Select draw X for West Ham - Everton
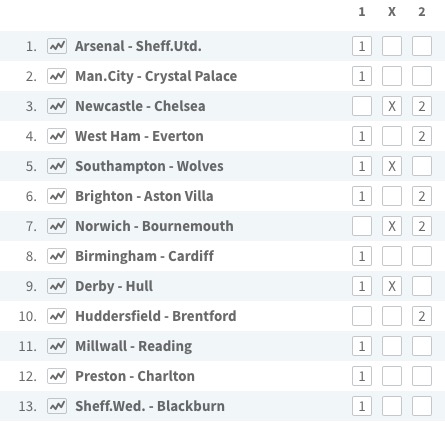445x427 pixels. (392, 136)
